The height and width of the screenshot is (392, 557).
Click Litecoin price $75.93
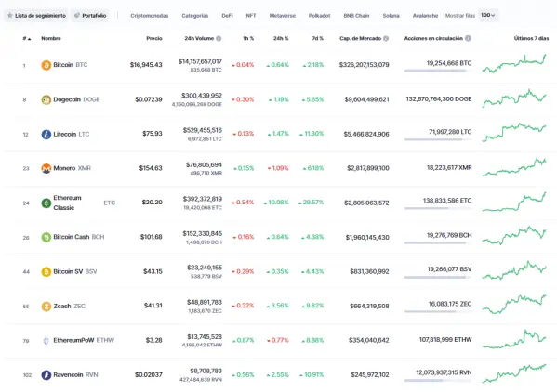(x=153, y=134)
